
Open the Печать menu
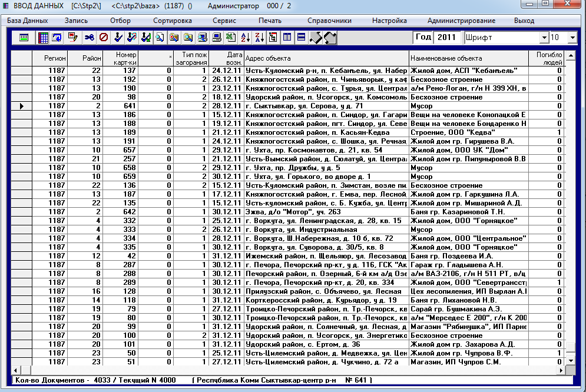coord(270,21)
